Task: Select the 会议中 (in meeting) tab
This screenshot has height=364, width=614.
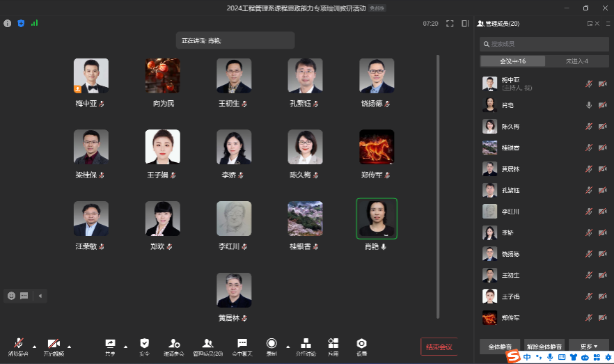Action: pyautogui.click(x=513, y=61)
